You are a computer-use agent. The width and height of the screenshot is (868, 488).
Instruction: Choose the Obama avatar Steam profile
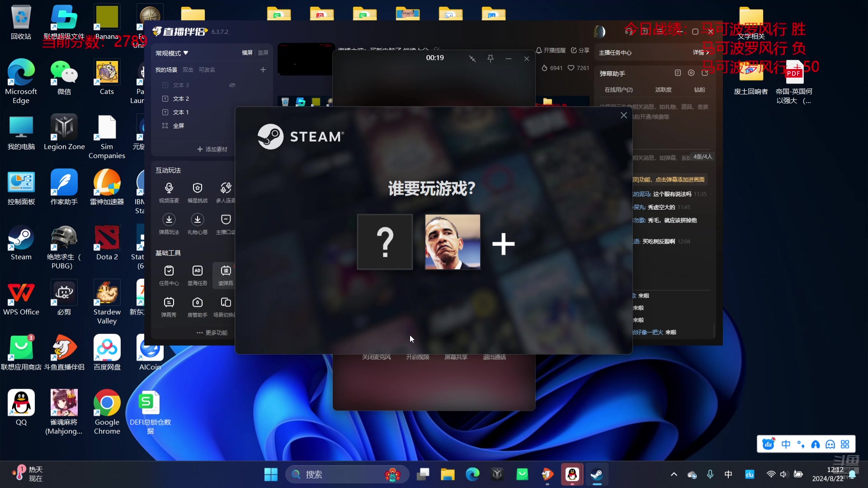[x=453, y=242]
